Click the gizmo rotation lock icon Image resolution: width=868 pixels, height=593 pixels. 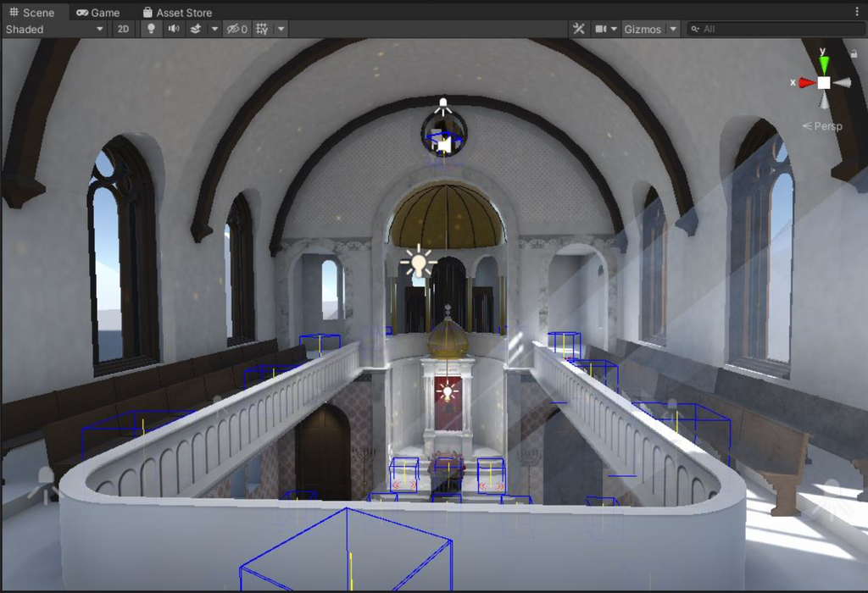point(853,53)
